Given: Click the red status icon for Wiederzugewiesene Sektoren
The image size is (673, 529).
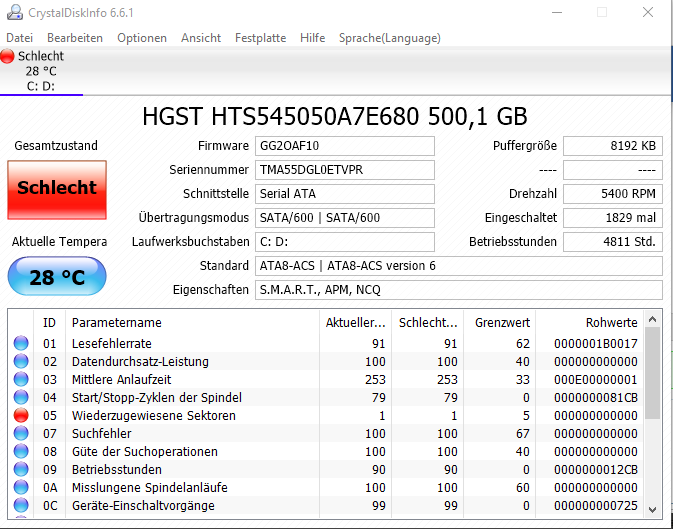Looking at the screenshot, I should 21,415.
